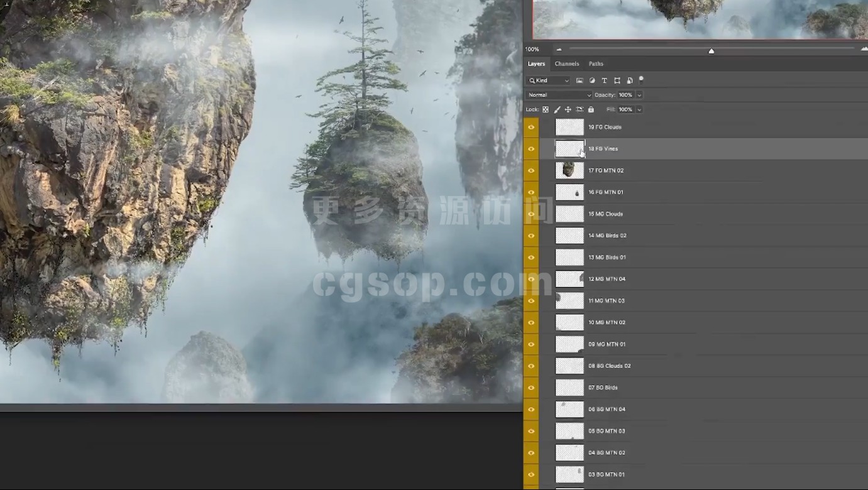
Task: Open the Fill slider dropdown arrow
Action: coord(639,109)
